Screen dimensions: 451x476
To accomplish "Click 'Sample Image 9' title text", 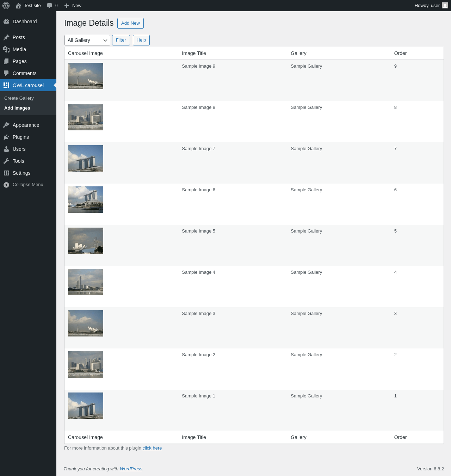I will point(198,66).
